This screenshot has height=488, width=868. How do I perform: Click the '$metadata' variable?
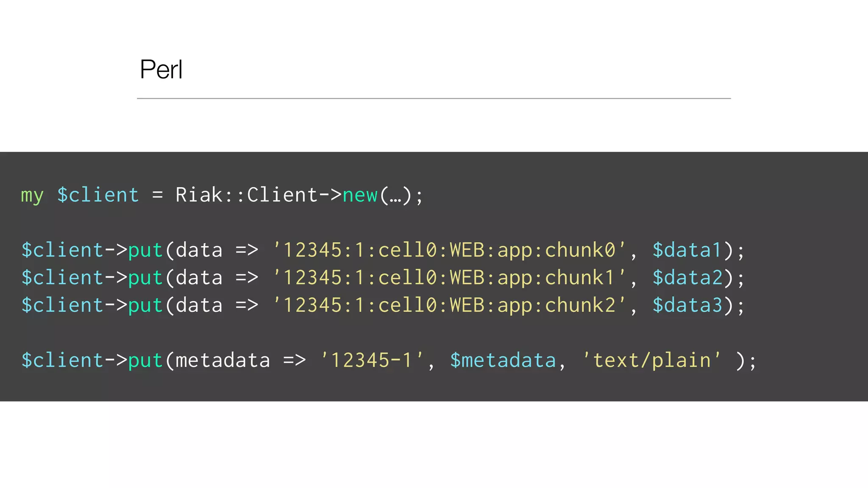point(503,360)
